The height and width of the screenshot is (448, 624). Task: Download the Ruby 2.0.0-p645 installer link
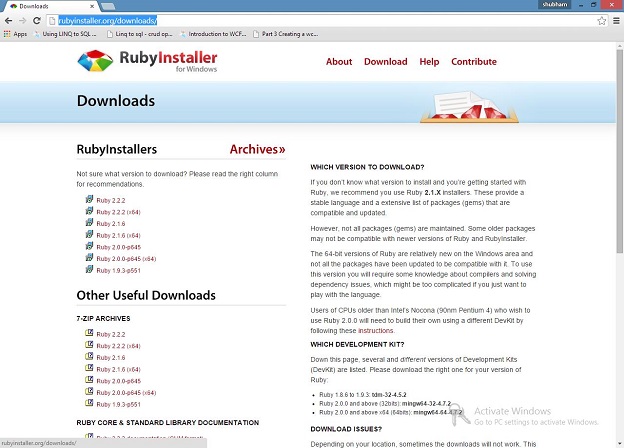119,247
